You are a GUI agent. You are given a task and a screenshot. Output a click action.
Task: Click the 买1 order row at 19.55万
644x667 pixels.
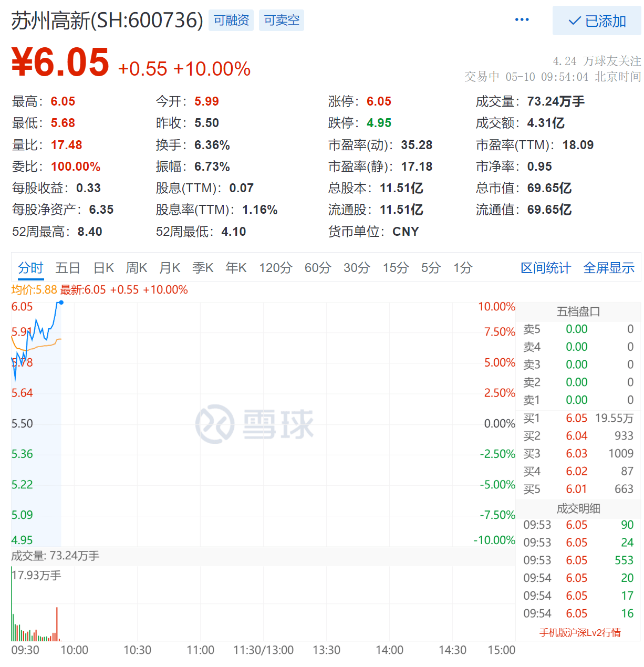pyautogui.click(x=578, y=418)
